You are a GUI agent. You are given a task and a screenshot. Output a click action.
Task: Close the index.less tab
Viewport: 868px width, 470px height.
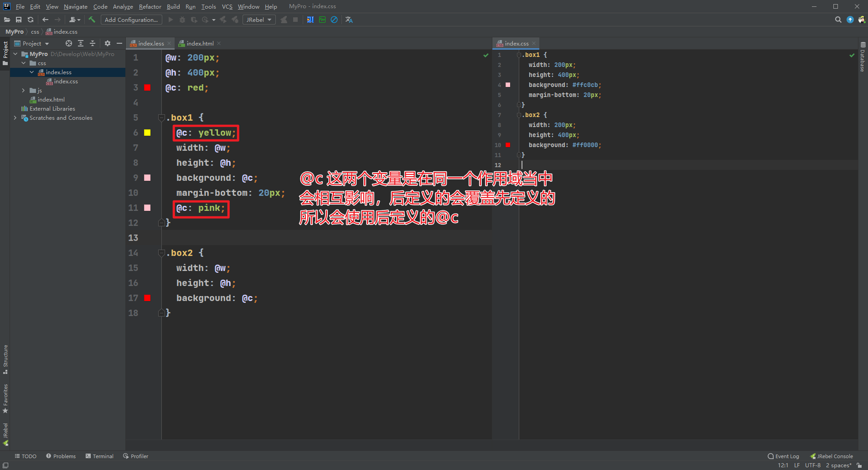pos(169,43)
